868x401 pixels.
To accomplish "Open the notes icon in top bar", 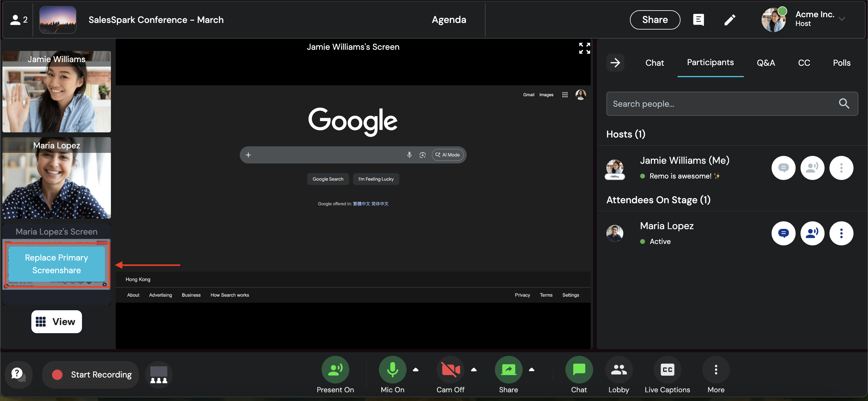I will coord(698,20).
